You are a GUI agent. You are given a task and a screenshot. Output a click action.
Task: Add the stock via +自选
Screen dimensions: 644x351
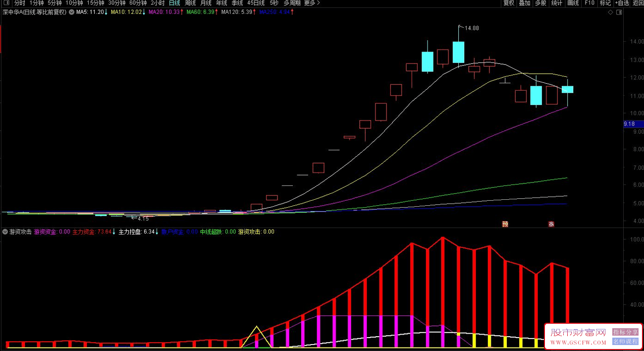pyautogui.click(x=622, y=3)
